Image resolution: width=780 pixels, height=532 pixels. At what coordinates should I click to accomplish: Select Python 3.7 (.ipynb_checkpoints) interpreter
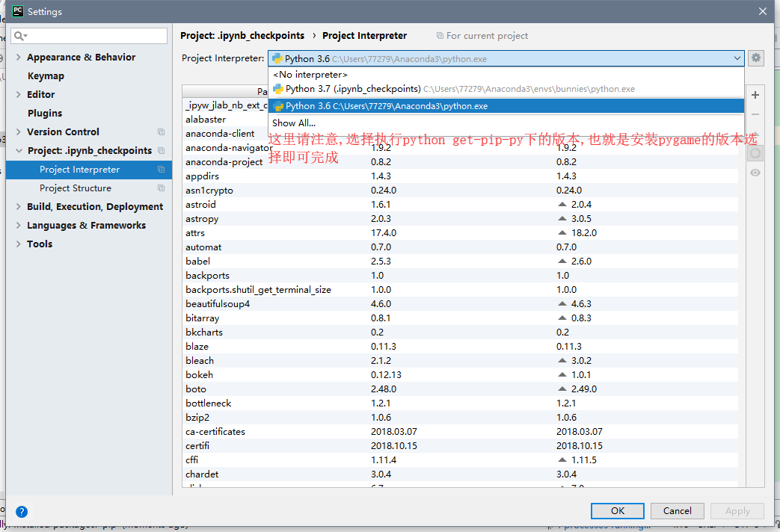[x=506, y=89]
